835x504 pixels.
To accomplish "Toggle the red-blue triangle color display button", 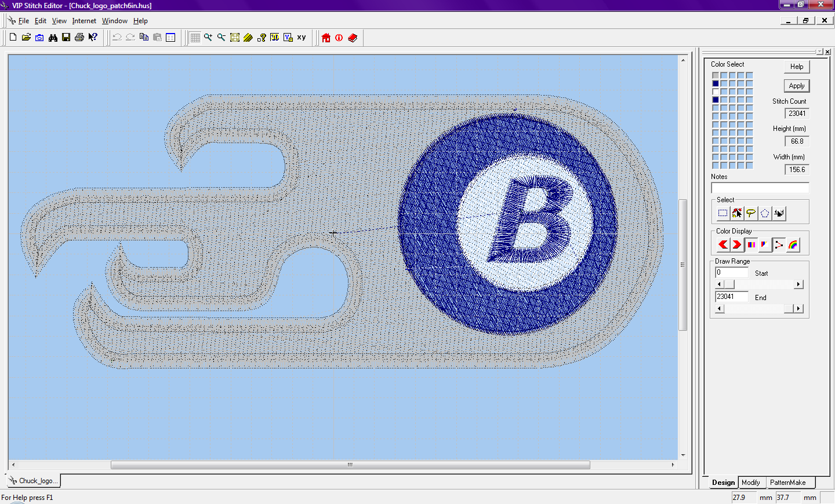I will point(765,244).
